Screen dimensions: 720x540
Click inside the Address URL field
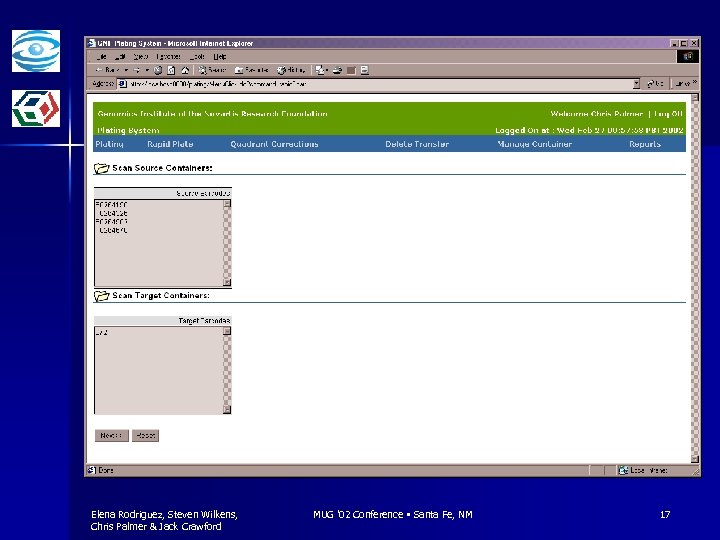click(x=380, y=84)
